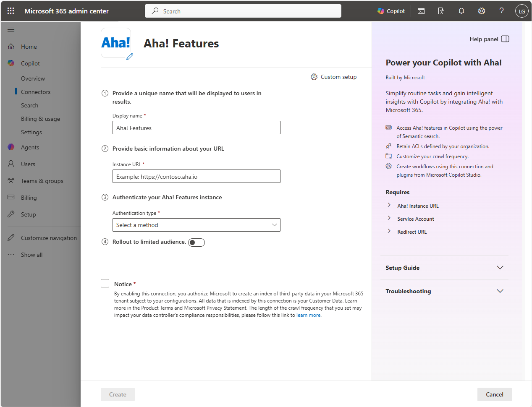Click Custom setup link
The height and width of the screenshot is (407, 532).
(338, 77)
